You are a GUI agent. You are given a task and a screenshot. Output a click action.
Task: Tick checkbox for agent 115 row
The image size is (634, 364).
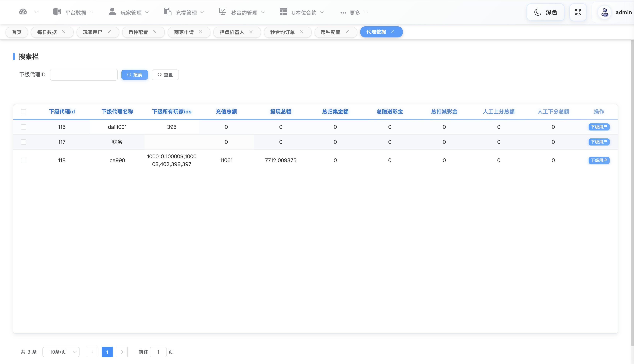pyautogui.click(x=24, y=127)
